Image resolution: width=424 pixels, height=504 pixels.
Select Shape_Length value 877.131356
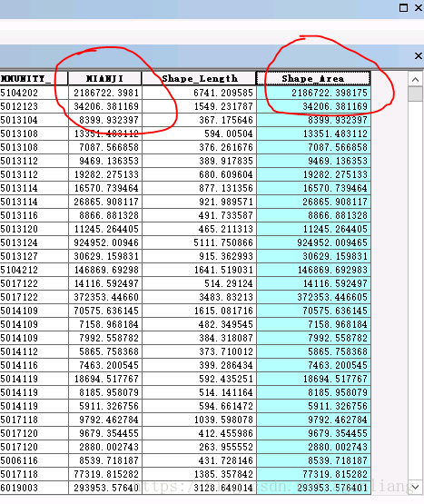[x=200, y=188]
